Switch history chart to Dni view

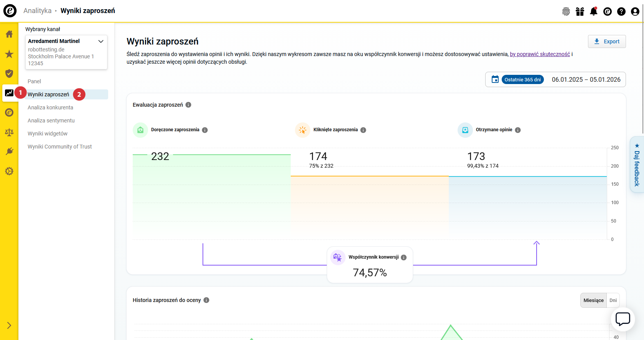613,300
